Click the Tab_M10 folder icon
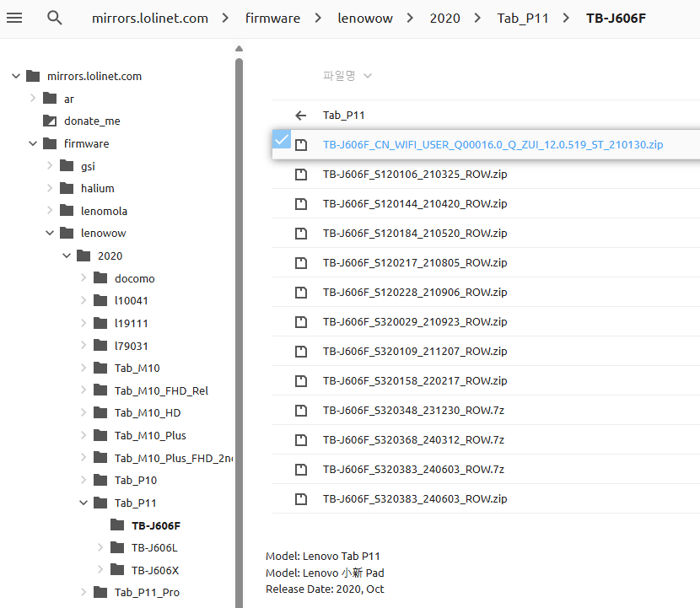Screen dimensions: 700x608 tap(100, 368)
